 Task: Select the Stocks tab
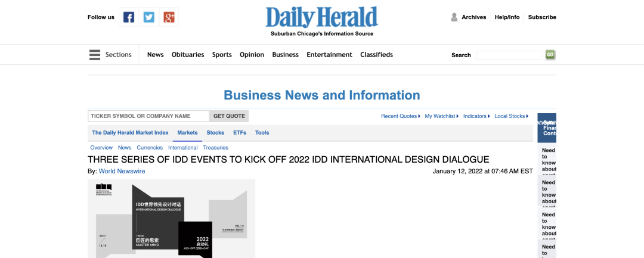(x=215, y=132)
